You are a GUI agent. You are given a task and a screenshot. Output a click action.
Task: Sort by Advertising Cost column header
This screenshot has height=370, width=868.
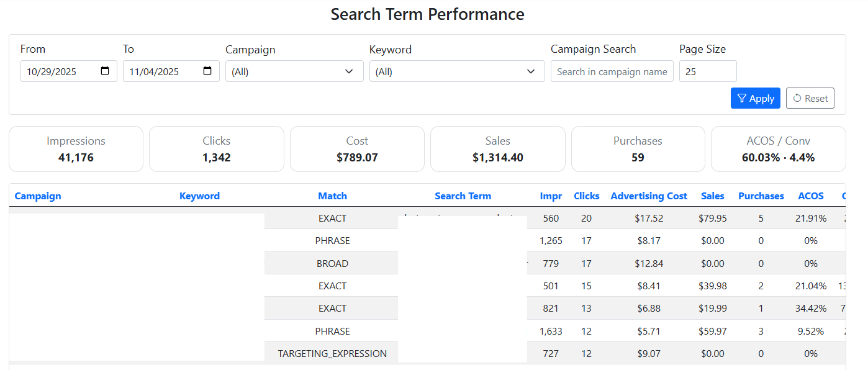tap(649, 196)
